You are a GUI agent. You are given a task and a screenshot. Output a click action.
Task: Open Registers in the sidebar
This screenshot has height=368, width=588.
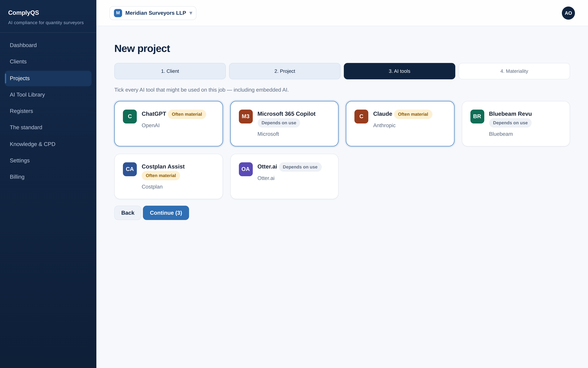point(48,111)
